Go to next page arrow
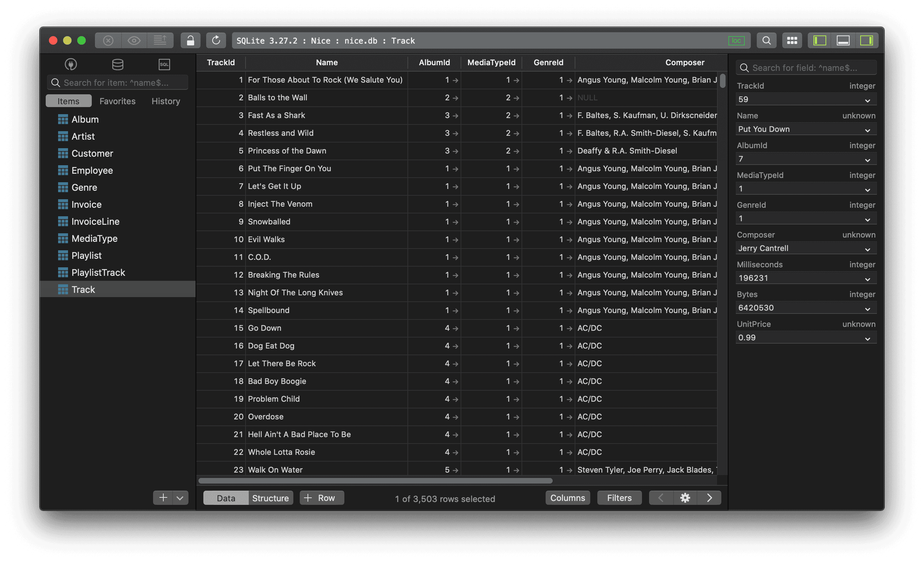924x563 pixels. [709, 498]
